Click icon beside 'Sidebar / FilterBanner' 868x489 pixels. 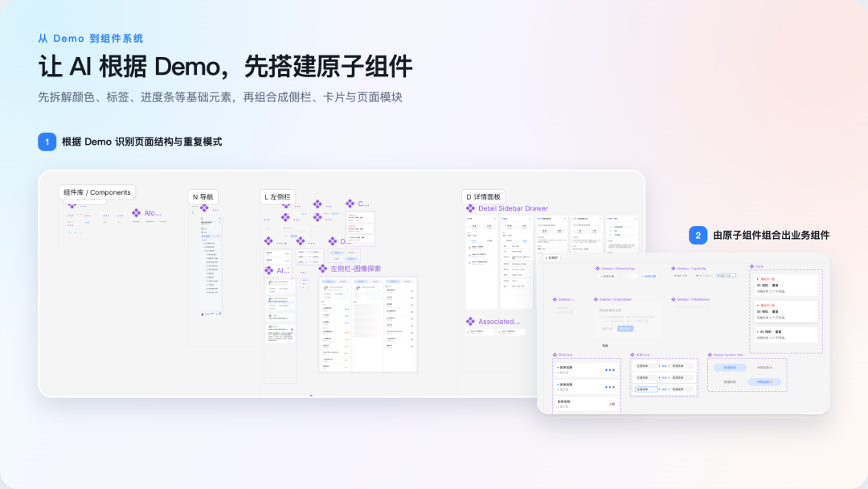pyautogui.click(x=674, y=300)
